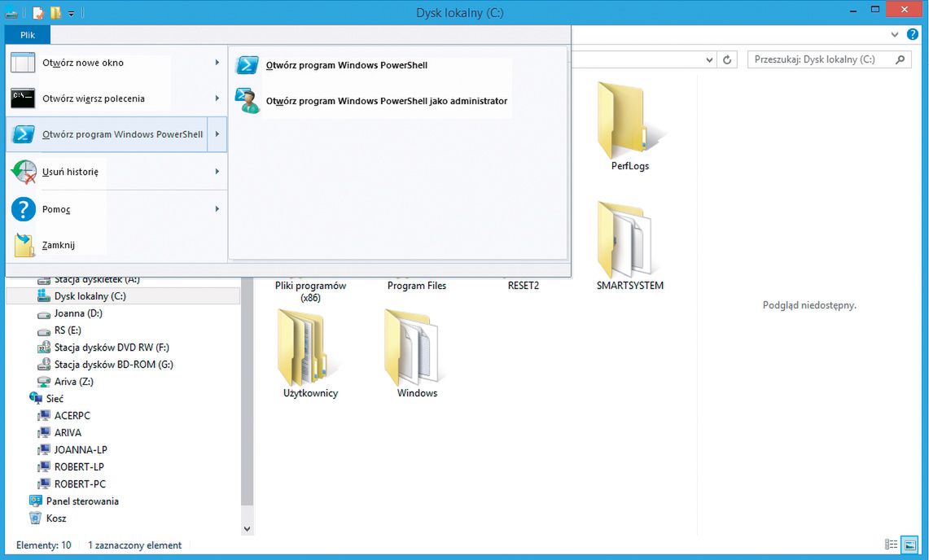Open ACERPC network computer

coord(72,416)
